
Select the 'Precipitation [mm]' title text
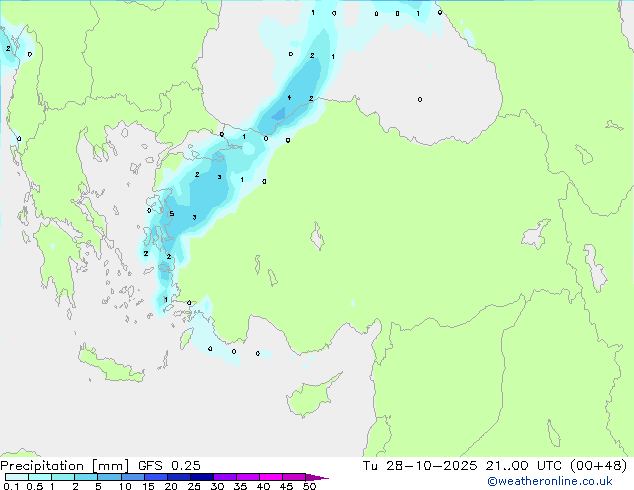[65, 466]
